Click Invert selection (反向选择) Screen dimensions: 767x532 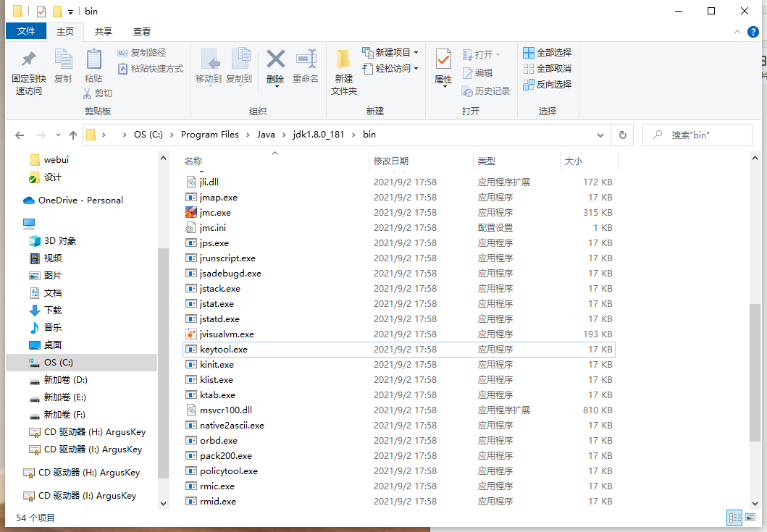click(547, 85)
